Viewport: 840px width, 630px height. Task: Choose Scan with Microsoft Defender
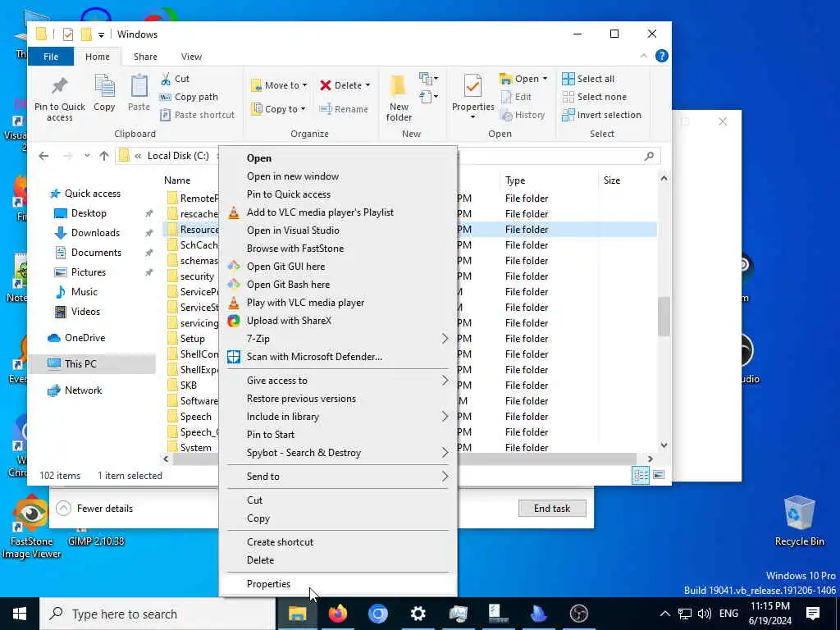[337, 357]
